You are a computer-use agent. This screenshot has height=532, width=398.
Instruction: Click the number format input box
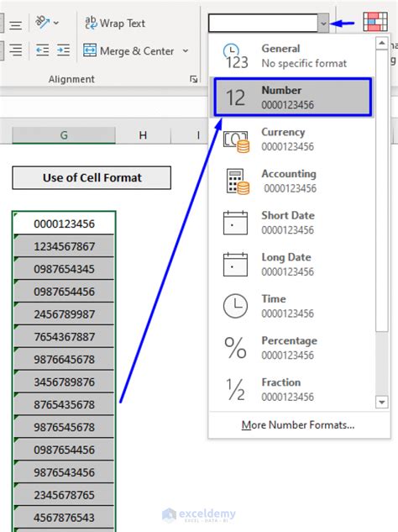[263, 23]
